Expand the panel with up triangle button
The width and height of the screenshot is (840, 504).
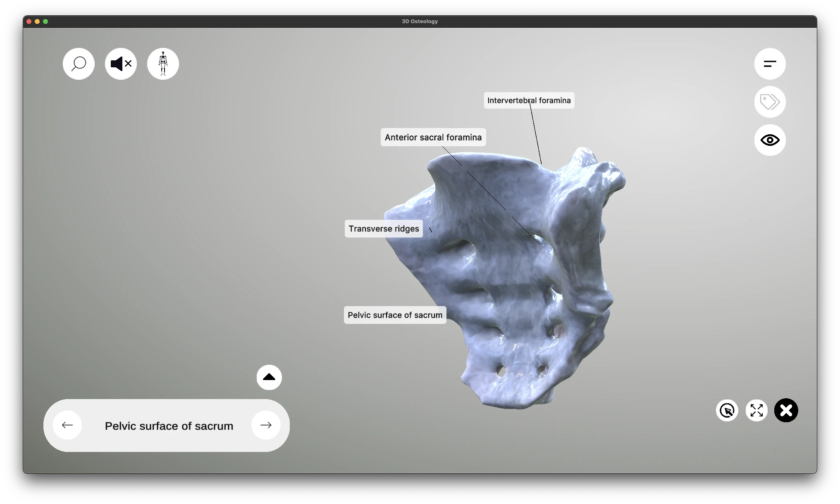pos(269,377)
